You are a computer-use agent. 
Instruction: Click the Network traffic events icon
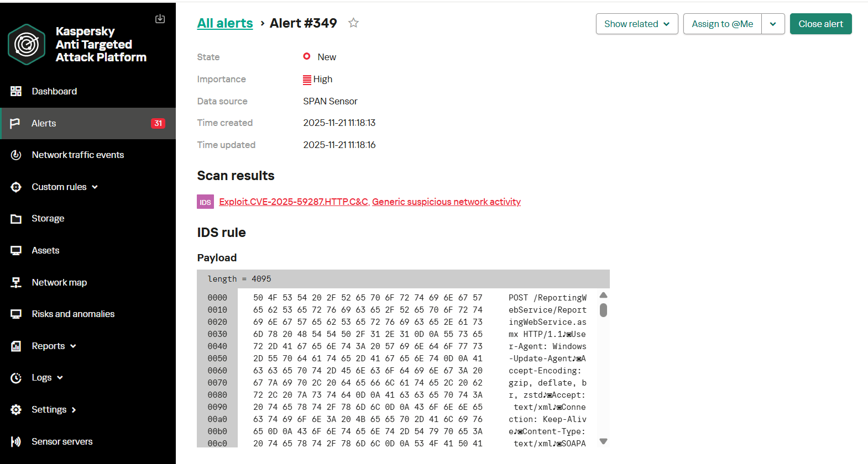point(16,155)
